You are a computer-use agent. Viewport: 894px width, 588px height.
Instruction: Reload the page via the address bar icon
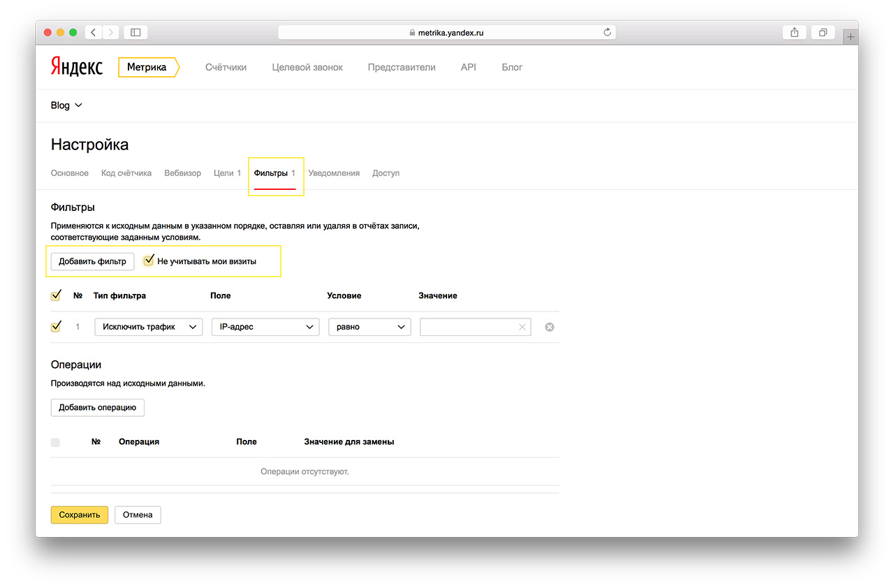607,32
